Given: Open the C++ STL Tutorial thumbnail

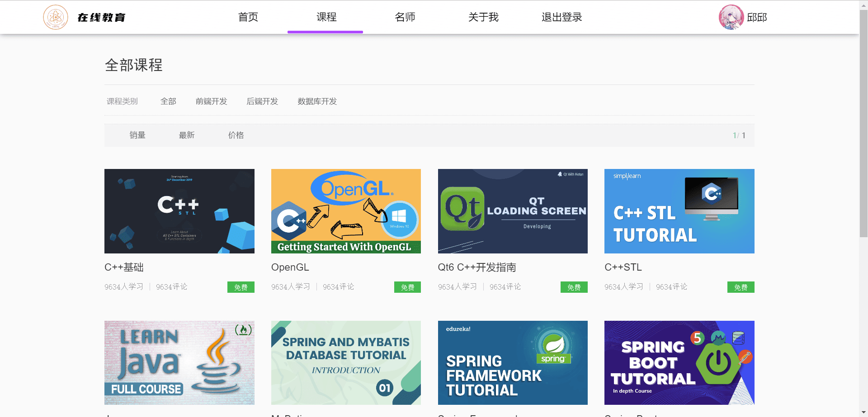Looking at the screenshot, I should point(679,211).
